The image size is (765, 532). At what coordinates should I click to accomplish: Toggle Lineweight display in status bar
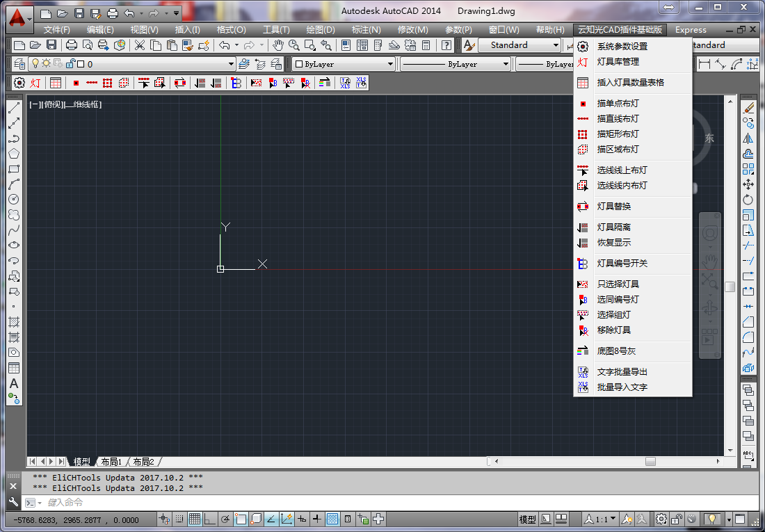pos(316,519)
